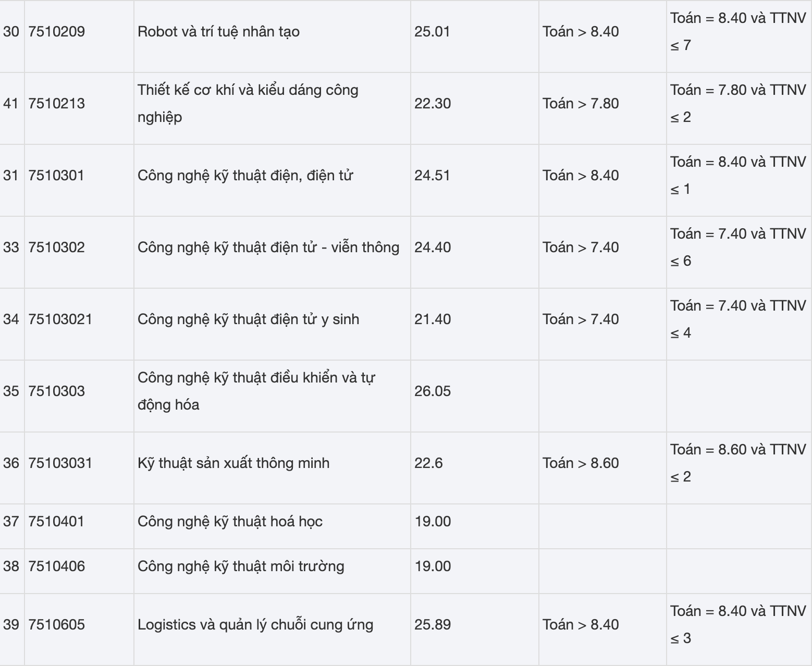The image size is (812, 666).
Task: Select 'Công nghệ kỹ thuật hoá học' cell
Action: 230,522
